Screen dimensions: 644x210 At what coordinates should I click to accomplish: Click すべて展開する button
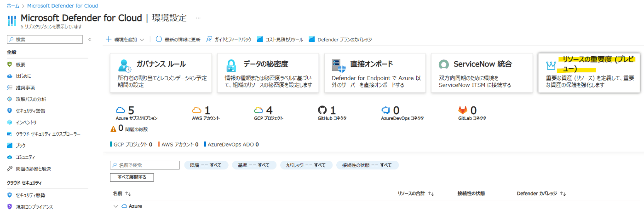132,177
